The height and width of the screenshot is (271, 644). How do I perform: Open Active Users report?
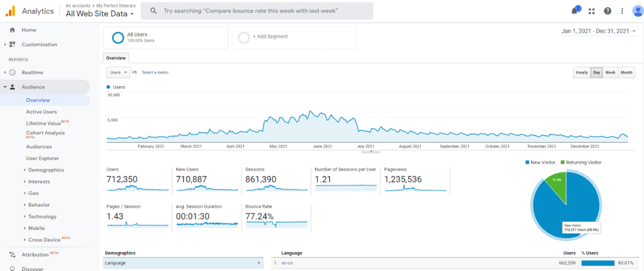[41, 112]
